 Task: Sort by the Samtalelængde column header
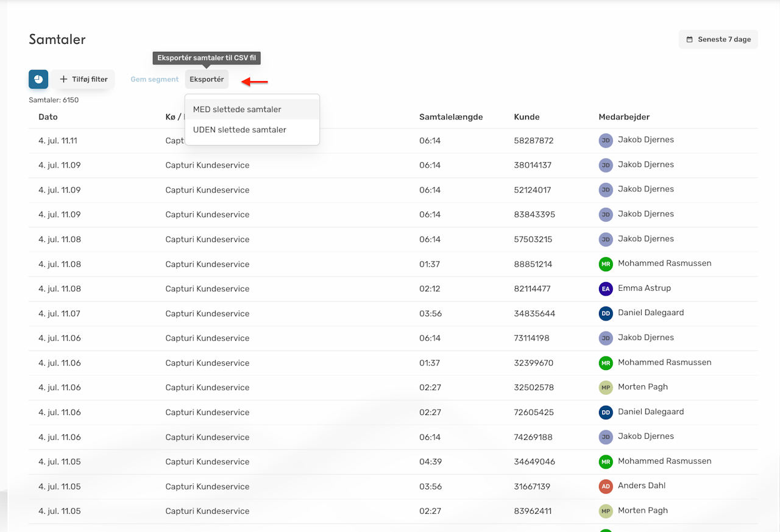(451, 117)
